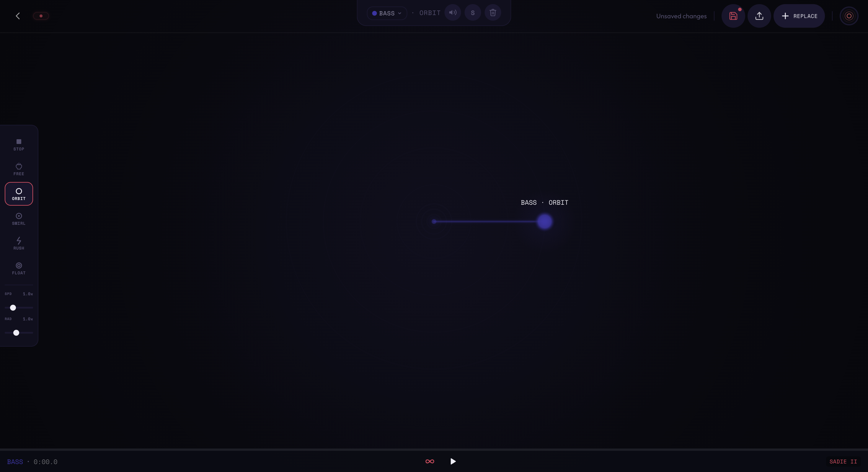Select the STOP motion mode
This screenshot has width=868, height=472.
point(19,145)
